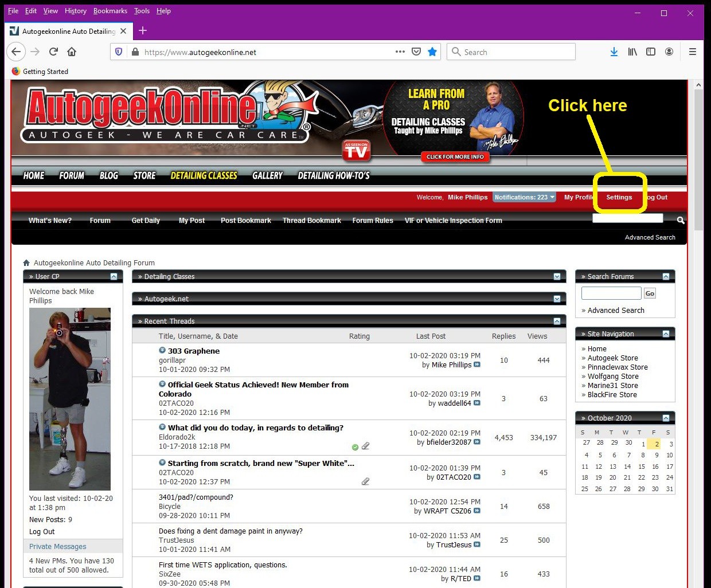The height and width of the screenshot is (588, 711).
Task: Toggle the blue bookmark star
Action: [x=432, y=52]
